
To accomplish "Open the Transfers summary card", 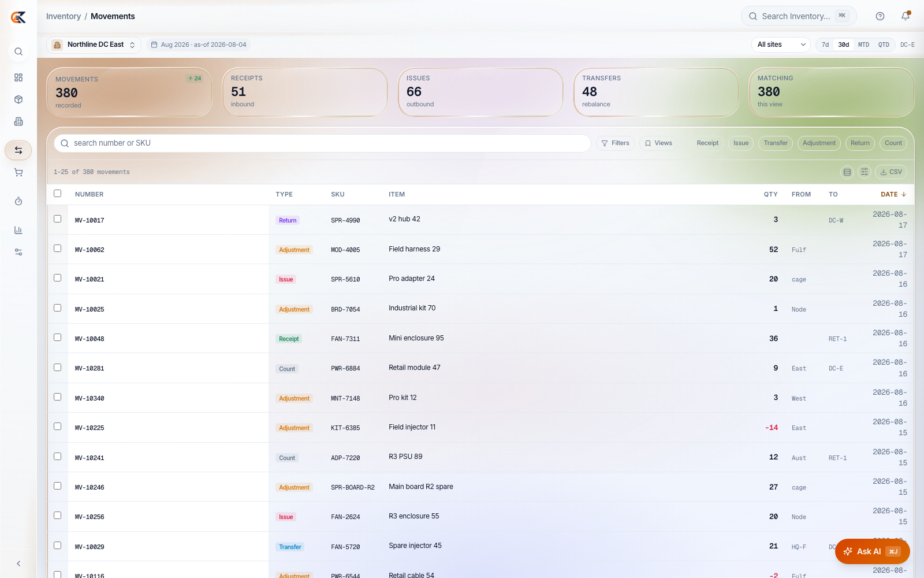I will (x=656, y=92).
